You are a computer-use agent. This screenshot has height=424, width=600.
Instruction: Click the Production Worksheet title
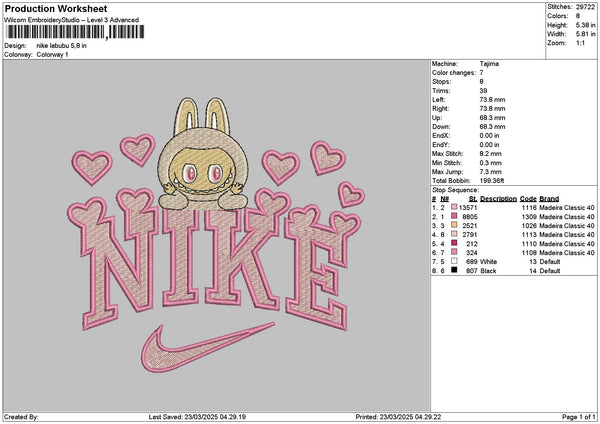pos(55,8)
